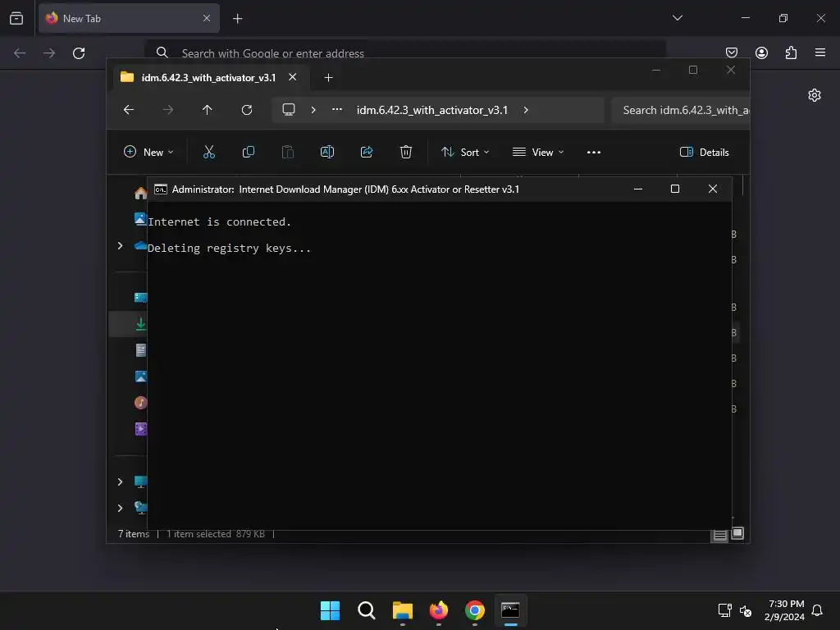Click the 'Internet is connected.' console line
This screenshot has height=630, width=840.
[x=219, y=221]
